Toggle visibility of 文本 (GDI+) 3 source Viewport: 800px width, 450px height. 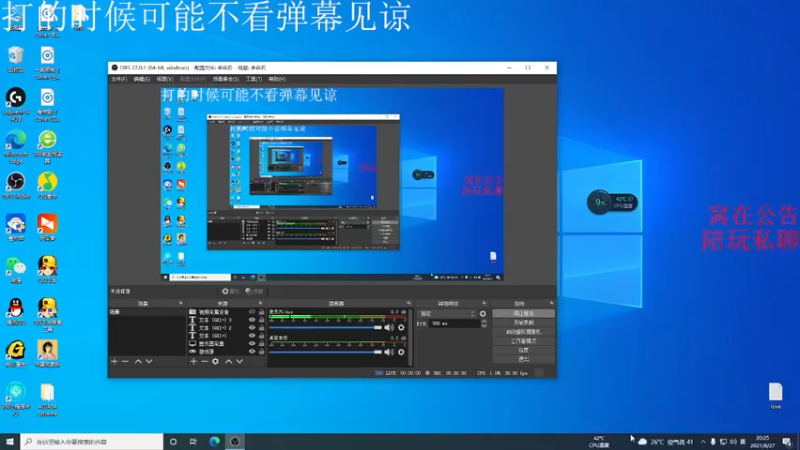coord(252,320)
